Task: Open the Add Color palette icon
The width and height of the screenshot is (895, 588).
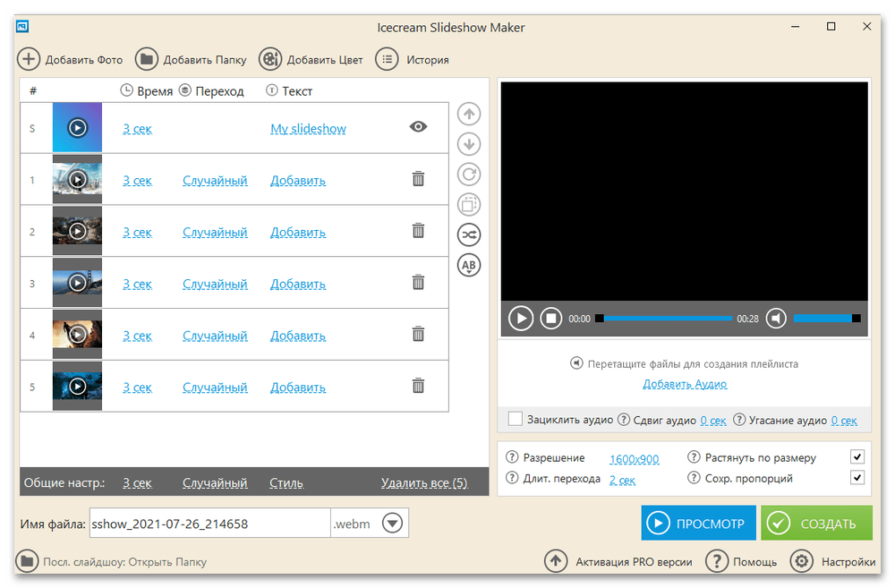Action: [269, 60]
